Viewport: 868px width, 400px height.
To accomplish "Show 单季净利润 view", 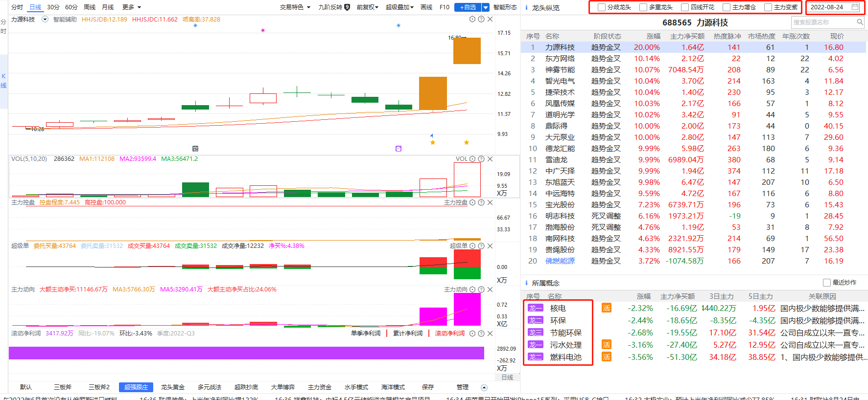I will pyautogui.click(x=366, y=333).
